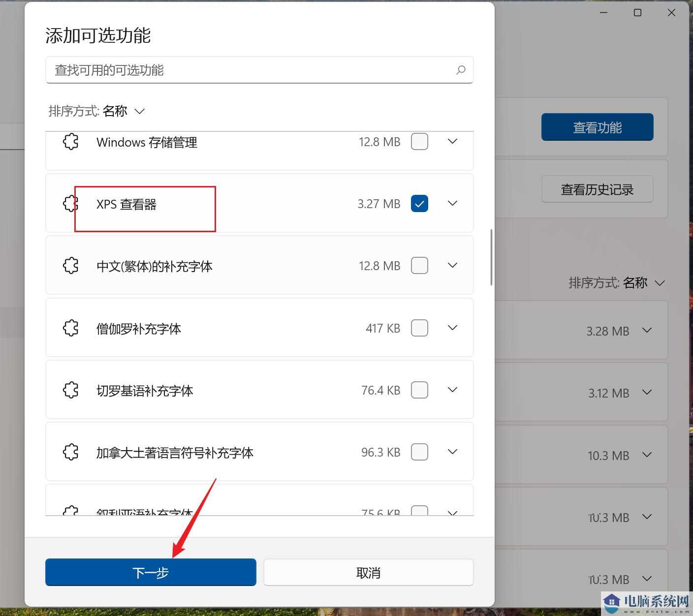The width and height of the screenshot is (693, 616).
Task: Click the puzzle icon beside 切罗基语补充字体
Action: (x=71, y=390)
